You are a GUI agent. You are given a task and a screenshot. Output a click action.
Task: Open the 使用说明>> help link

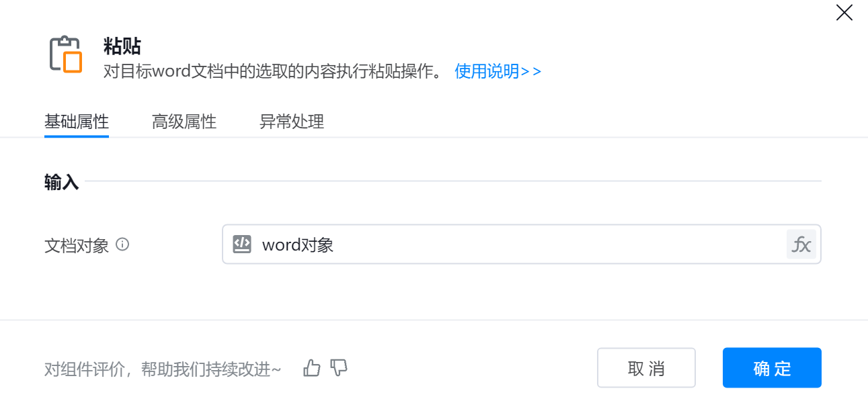(x=498, y=71)
